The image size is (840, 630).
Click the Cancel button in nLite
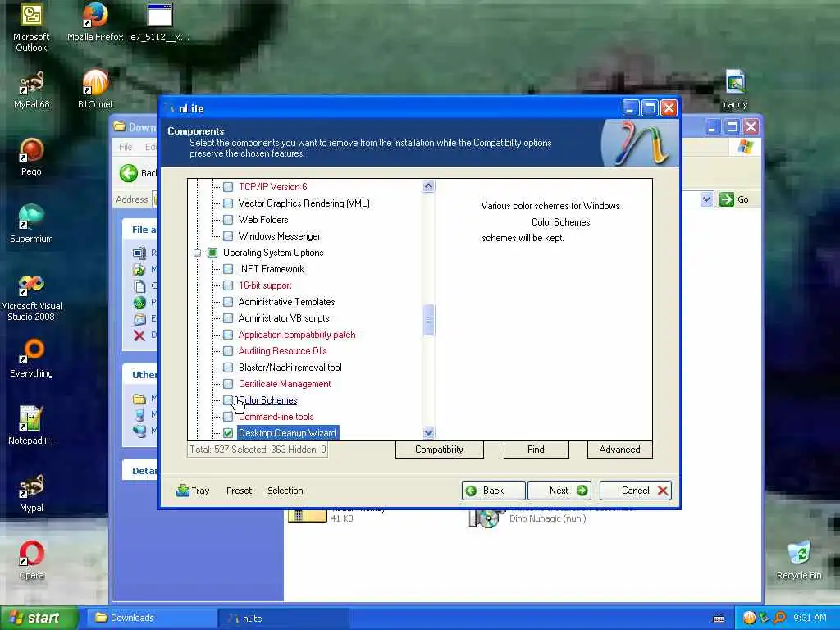(x=636, y=491)
